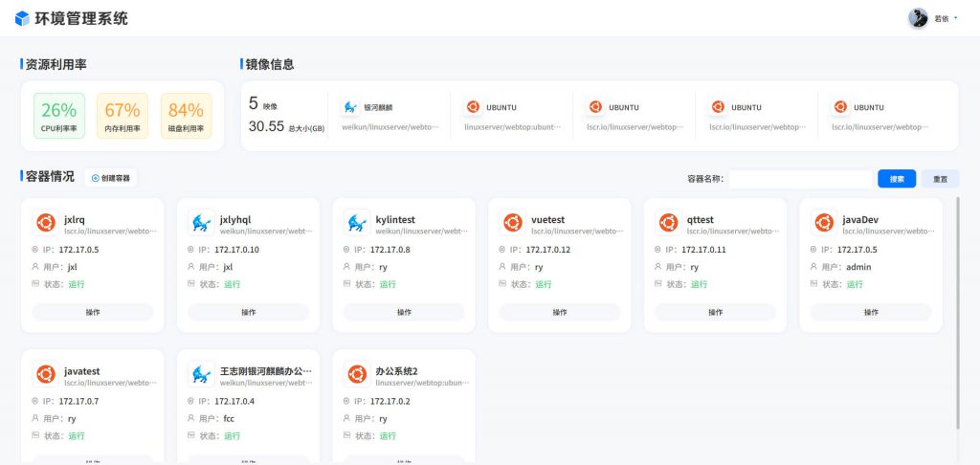Click the CPU utilization 26% indicator
The height and width of the screenshot is (465, 980).
59,115
